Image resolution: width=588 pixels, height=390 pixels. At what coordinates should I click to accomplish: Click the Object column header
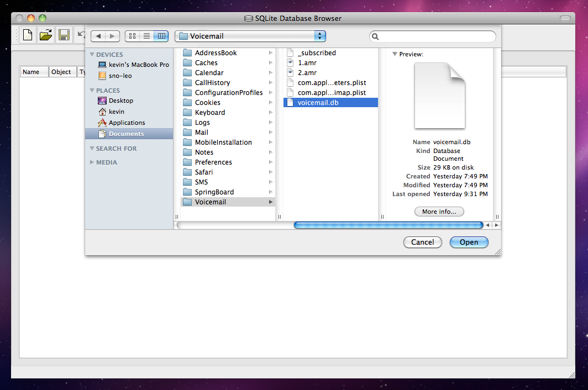coord(62,72)
